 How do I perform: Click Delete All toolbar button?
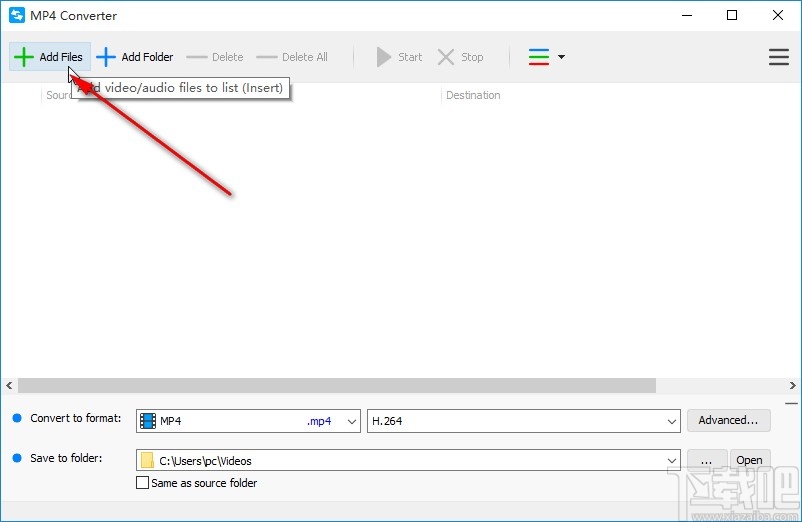[x=292, y=57]
